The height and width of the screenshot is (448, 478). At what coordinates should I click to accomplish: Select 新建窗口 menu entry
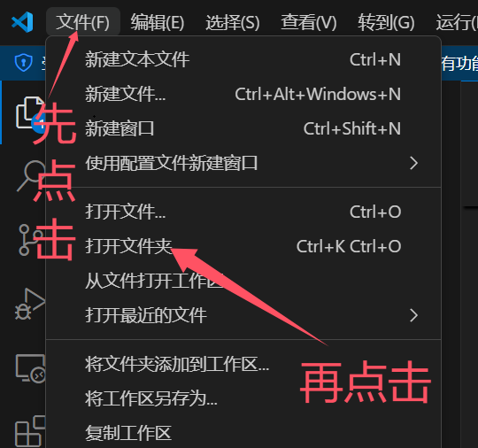click(x=243, y=128)
